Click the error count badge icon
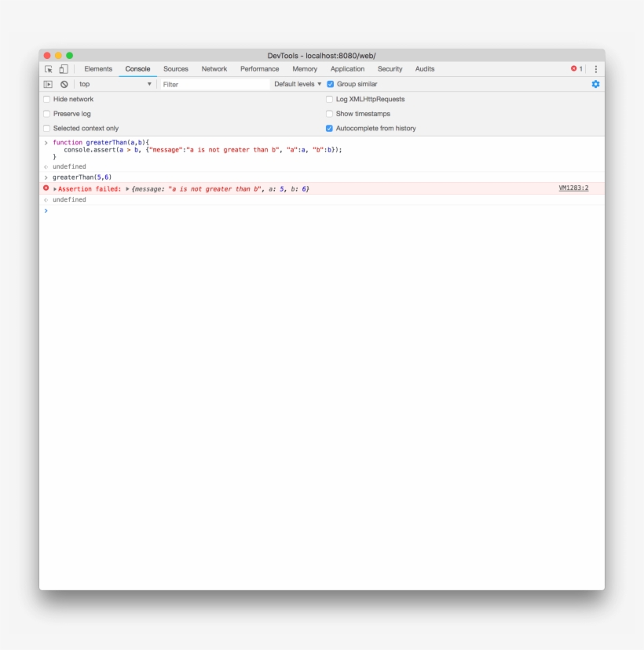Viewport: 644px width, 650px height. point(574,68)
